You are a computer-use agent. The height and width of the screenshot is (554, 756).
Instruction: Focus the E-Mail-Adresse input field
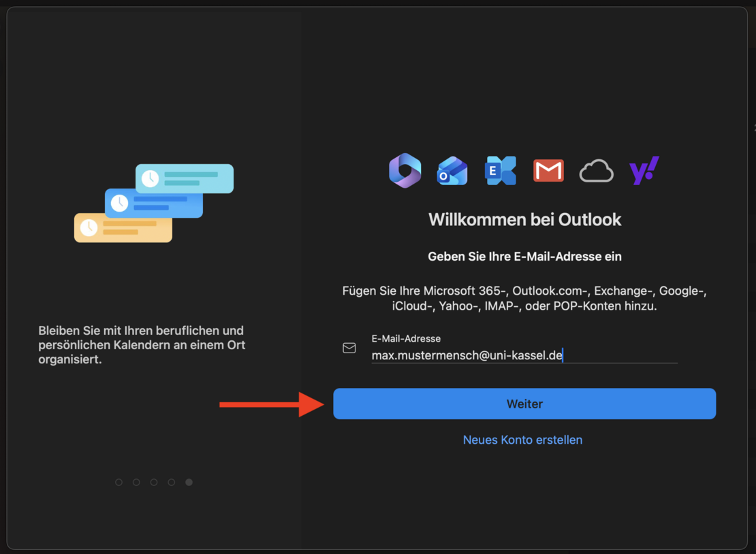pos(524,355)
